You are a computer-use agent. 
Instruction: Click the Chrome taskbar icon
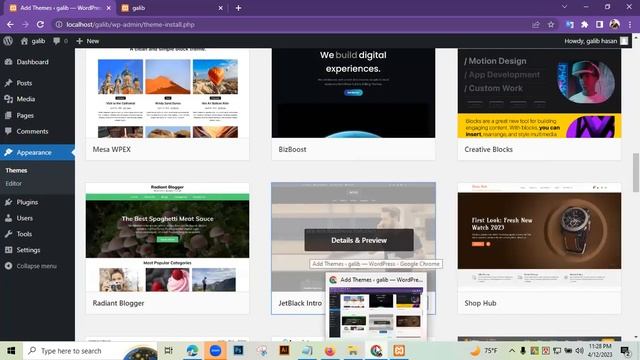tap(376, 351)
